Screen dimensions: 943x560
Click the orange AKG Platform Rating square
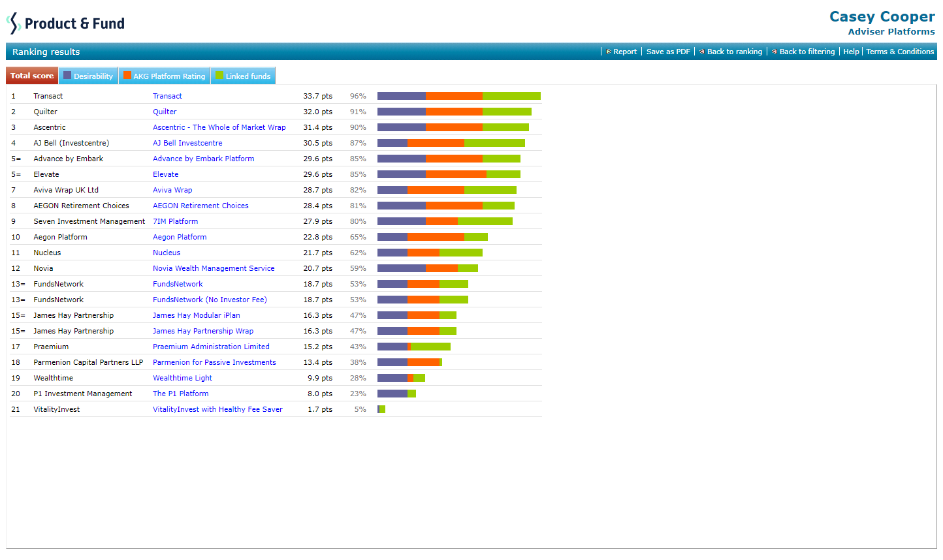point(127,76)
